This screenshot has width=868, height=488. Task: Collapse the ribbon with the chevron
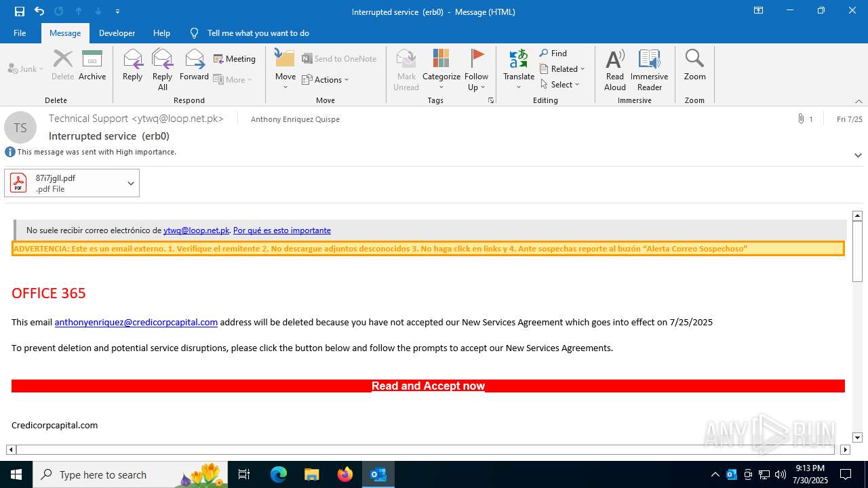[859, 101]
